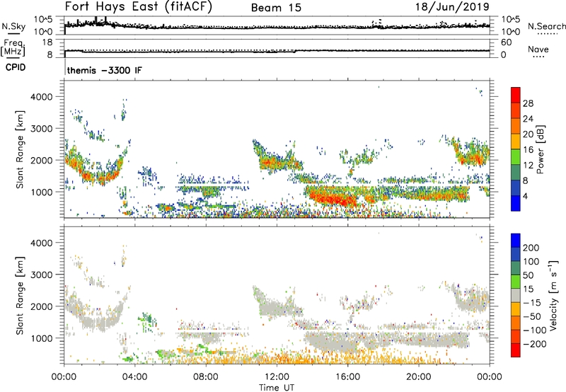
Task: Click the 'N.Search' legend label
Action: point(546,26)
